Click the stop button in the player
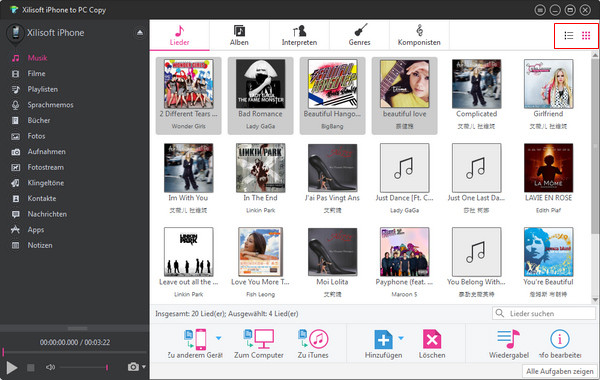The image size is (600, 380). [x=31, y=368]
